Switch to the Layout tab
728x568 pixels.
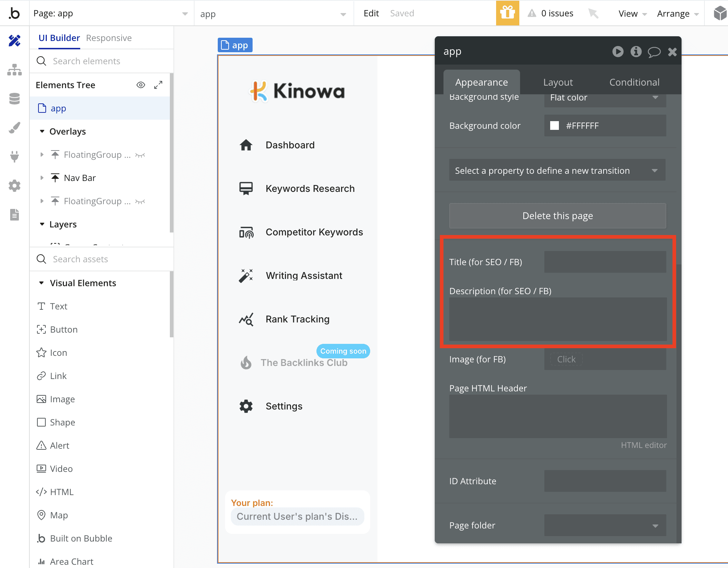click(x=558, y=82)
